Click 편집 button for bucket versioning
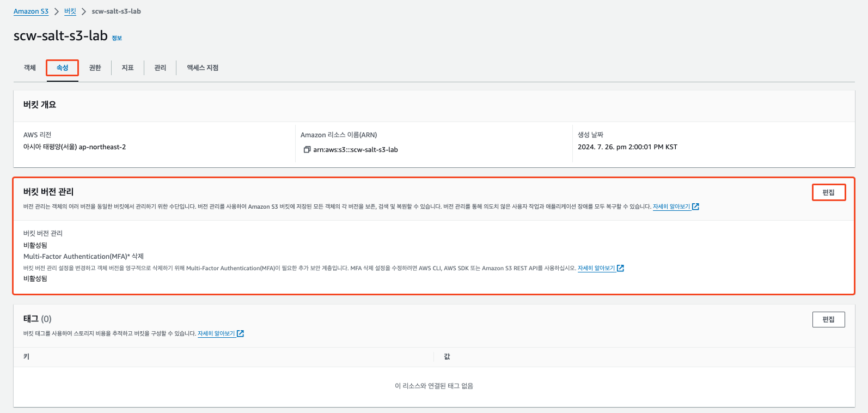This screenshot has width=868, height=413. pos(828,192)
